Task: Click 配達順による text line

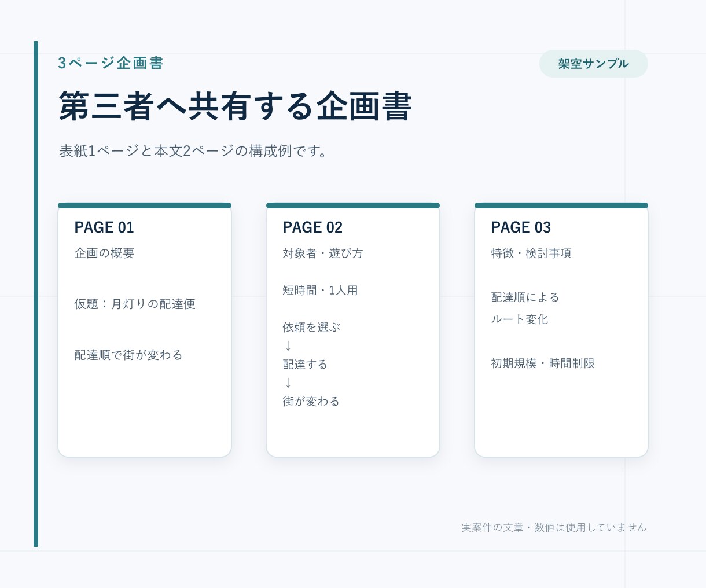Action: (x=525, y=297)
